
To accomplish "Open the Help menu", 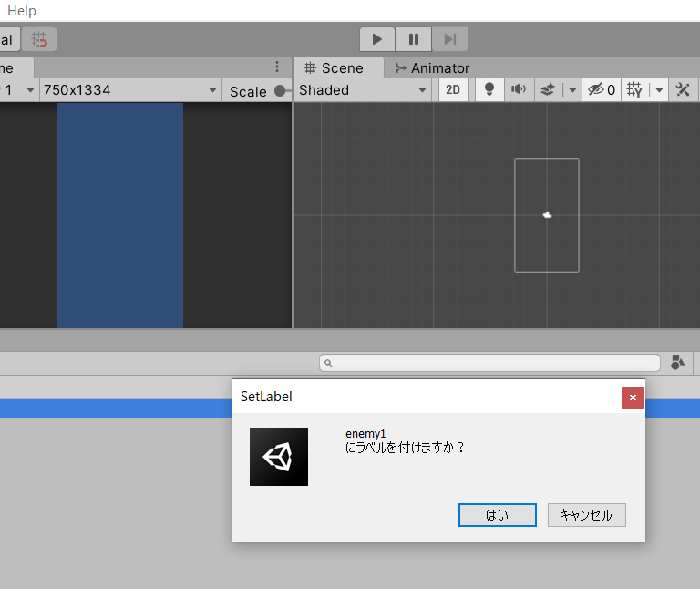I will pos(22,11).
